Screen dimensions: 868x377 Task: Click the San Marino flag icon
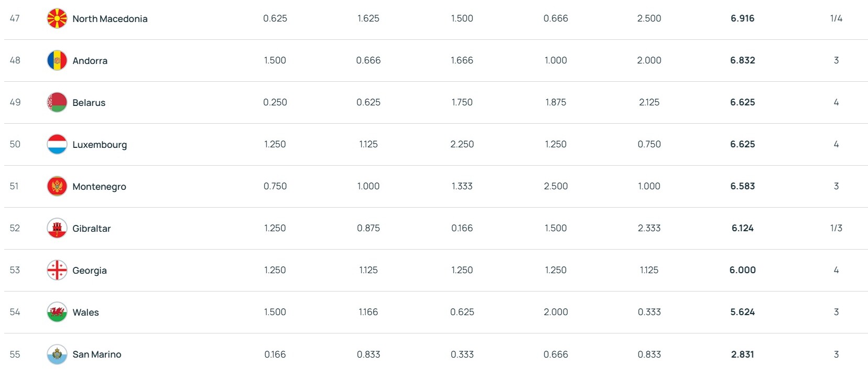click(x=57, y=354)
